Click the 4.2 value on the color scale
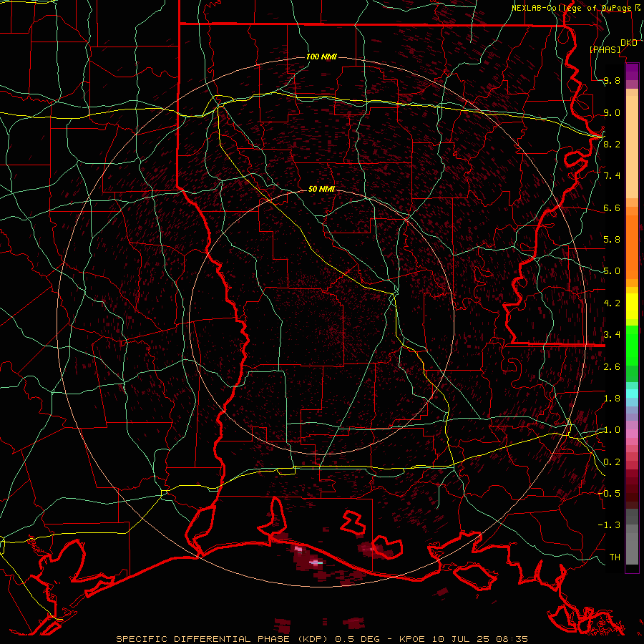Viewport: 644px width, 644px height. [x=612, y=303]
